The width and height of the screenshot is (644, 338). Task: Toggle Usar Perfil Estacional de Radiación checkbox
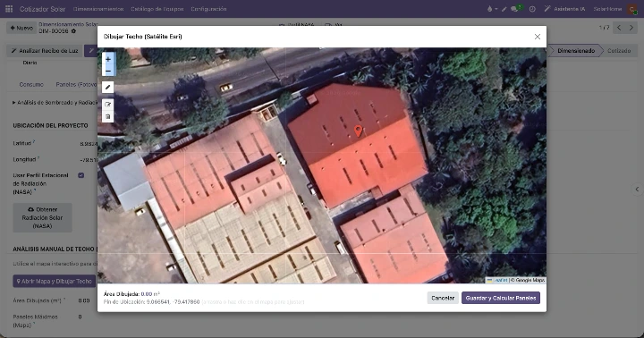[80, 175]
